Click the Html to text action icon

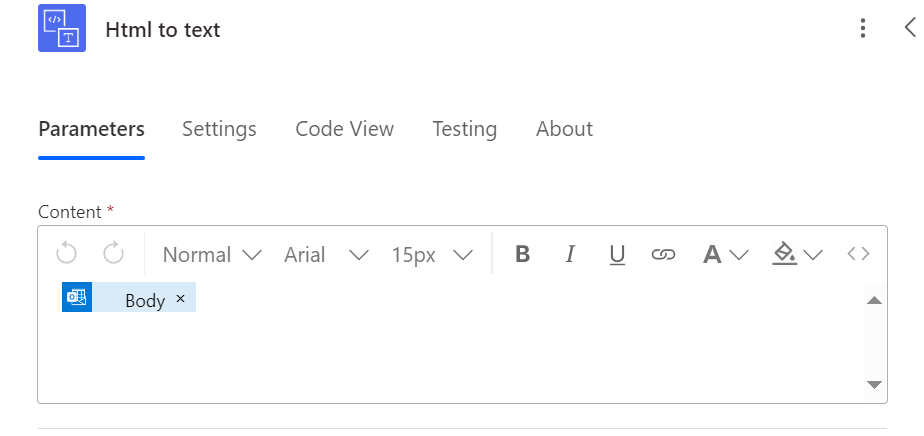tap(62, 29)
